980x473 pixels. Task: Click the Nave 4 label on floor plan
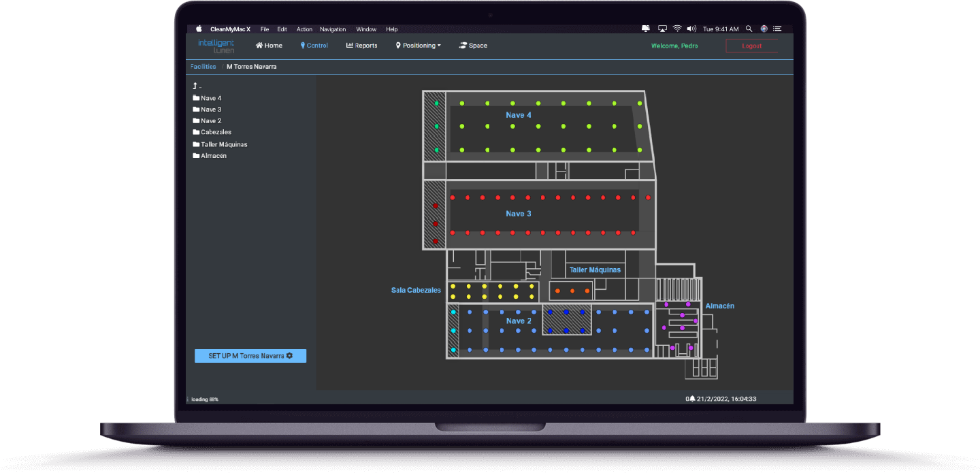(519, 115)
